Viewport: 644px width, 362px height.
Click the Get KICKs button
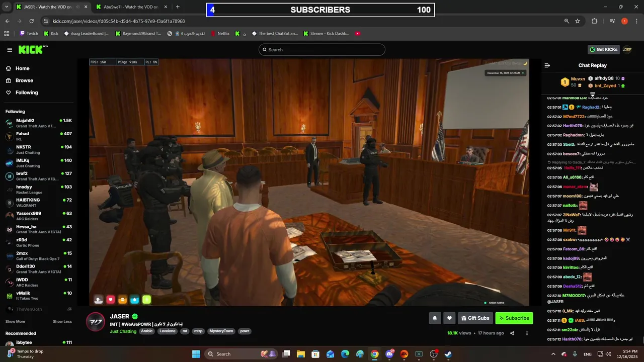[603, 50]
